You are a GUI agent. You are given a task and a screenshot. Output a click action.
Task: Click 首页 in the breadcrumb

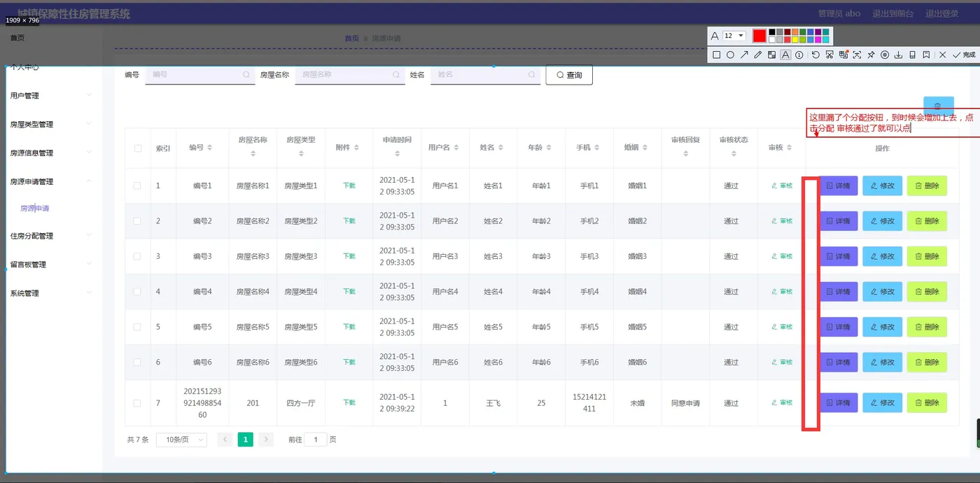(352, 38)
